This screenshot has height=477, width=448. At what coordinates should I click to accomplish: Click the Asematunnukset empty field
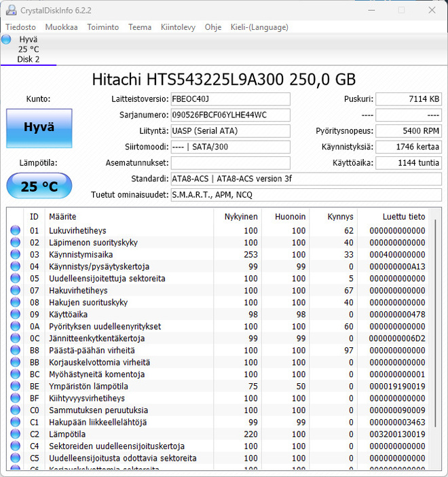click(x=230, y=163)
